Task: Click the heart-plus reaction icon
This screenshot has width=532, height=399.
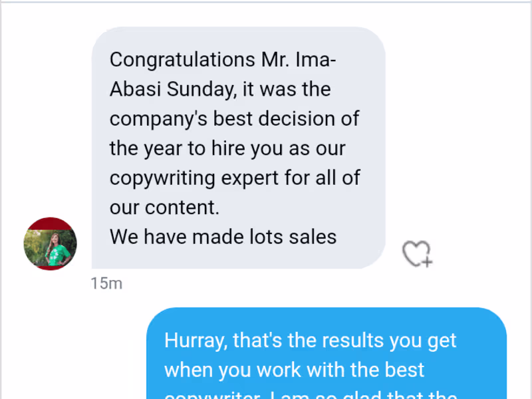Action: point(417,253)
